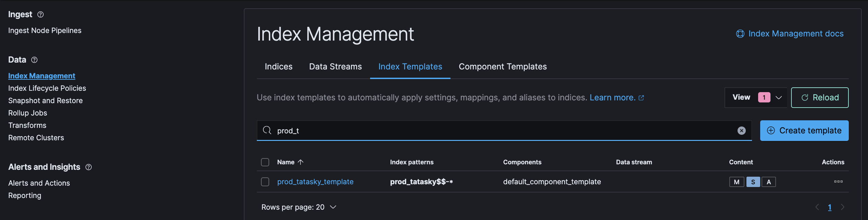The height and width of the screenshot is (220, 868).
Task: Click the Alerts and Insights help icon
Action: [89, 167]
